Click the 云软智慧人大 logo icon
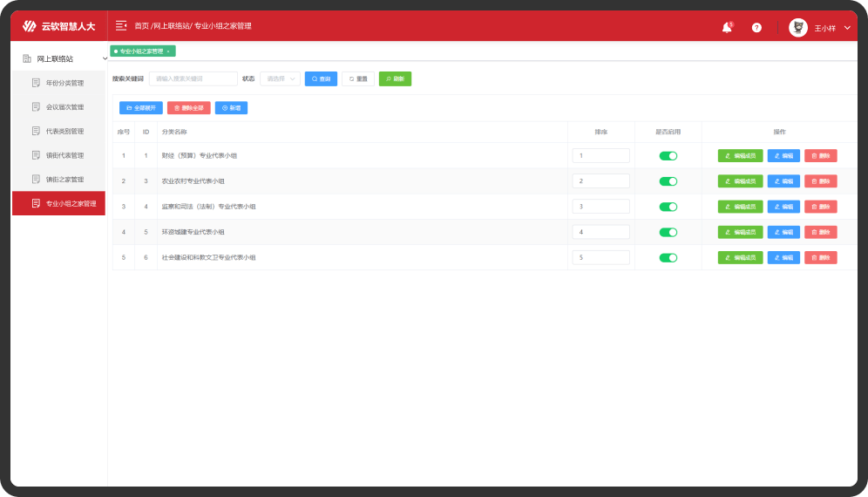Viewport: 868px width, 497px height. [30, 26]
